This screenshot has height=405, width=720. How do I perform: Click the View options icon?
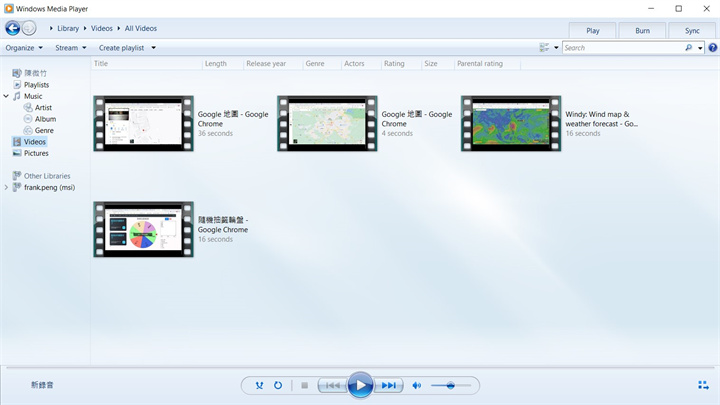point(545,47)
